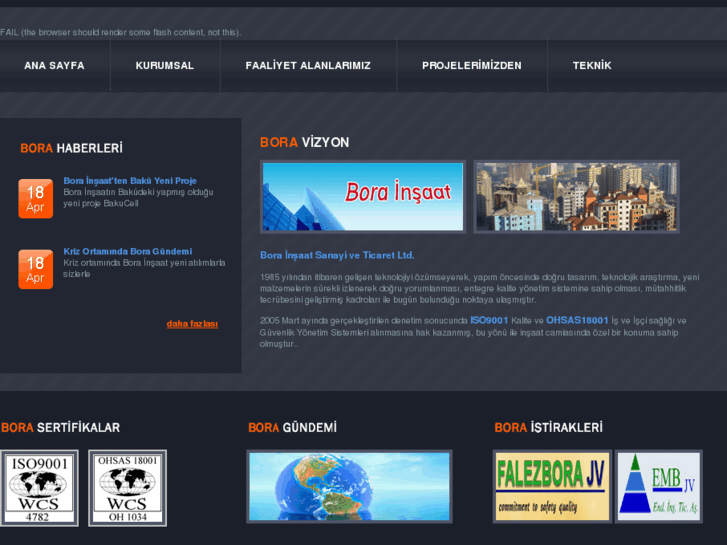Screen dimensions: 727x545
Task: Click the FAIL flash content notice text
Action: (121, 32)
